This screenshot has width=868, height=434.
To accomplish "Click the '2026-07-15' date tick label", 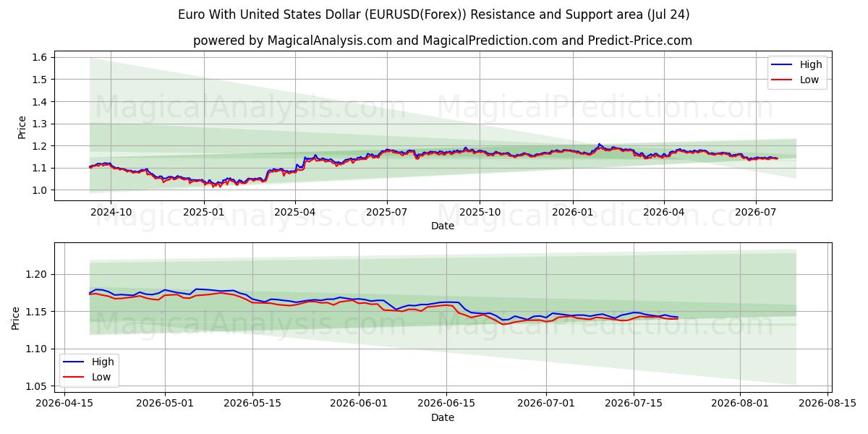I will point(634,404).
